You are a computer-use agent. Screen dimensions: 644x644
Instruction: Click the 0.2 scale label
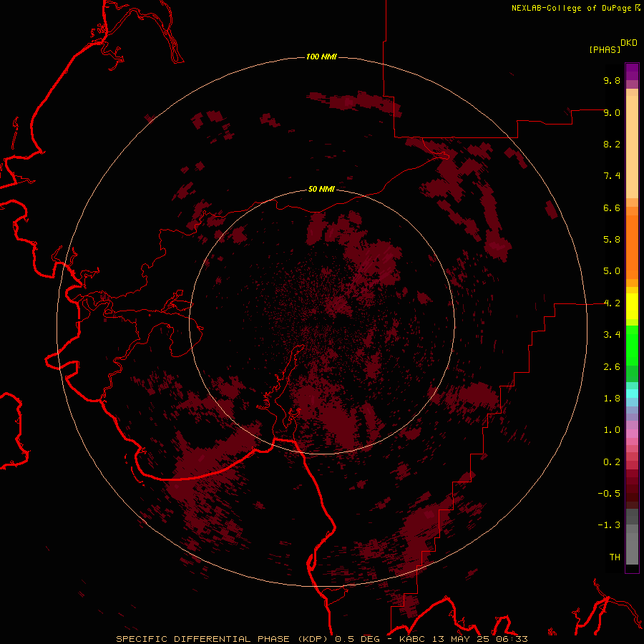click(x=612, y=462)
